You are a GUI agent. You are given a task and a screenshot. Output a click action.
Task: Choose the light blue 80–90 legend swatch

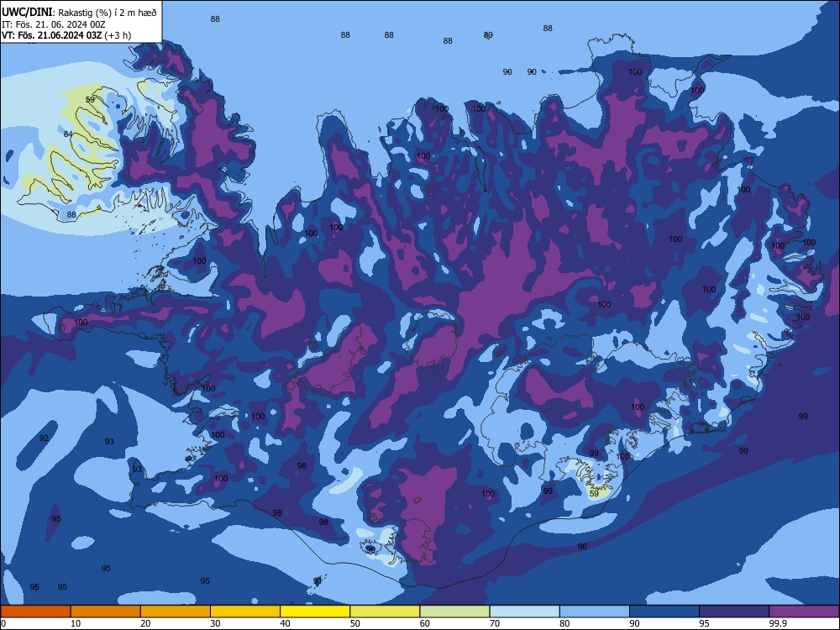pyautogui.click(x=595, y=612)
